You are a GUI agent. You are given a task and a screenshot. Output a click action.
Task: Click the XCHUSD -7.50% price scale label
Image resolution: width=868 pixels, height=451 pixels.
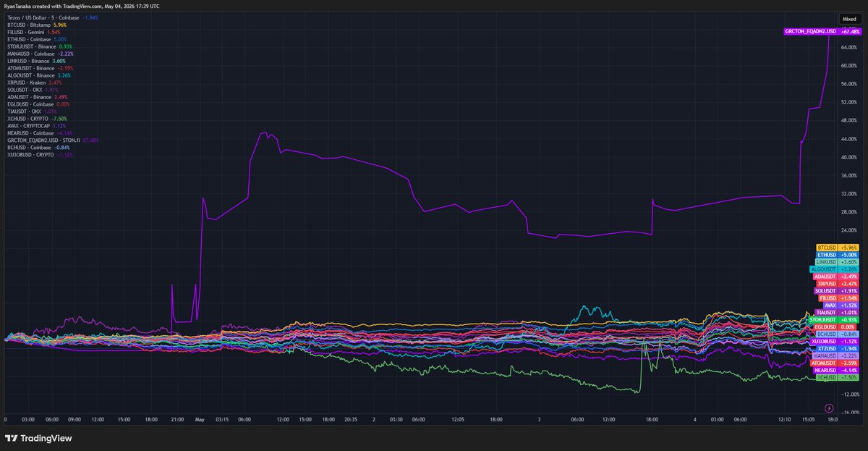click(838, 377)
